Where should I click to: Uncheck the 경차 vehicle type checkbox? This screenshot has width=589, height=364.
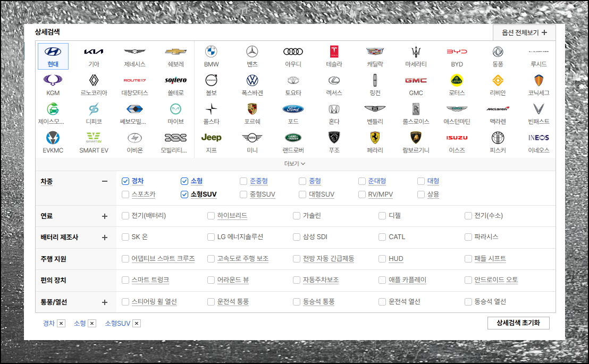click(125, 181)
